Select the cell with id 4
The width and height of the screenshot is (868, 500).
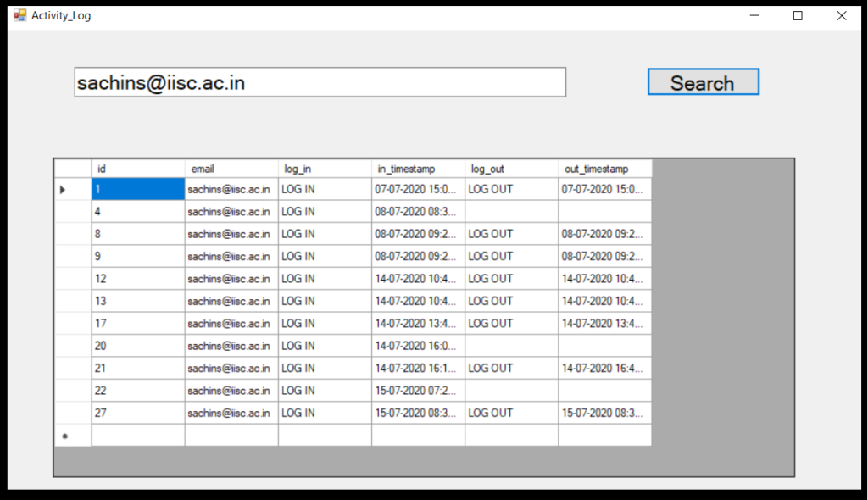click(137, 212)
